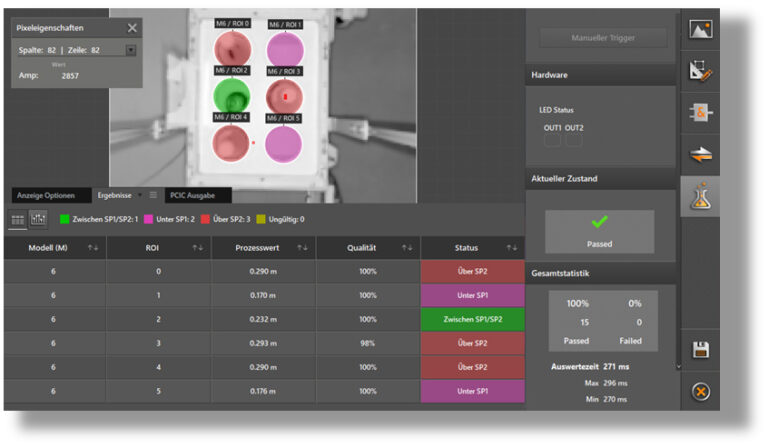Click the orange arrows interface icon
This screenshot has width=768, height=448.
[701, 153]
